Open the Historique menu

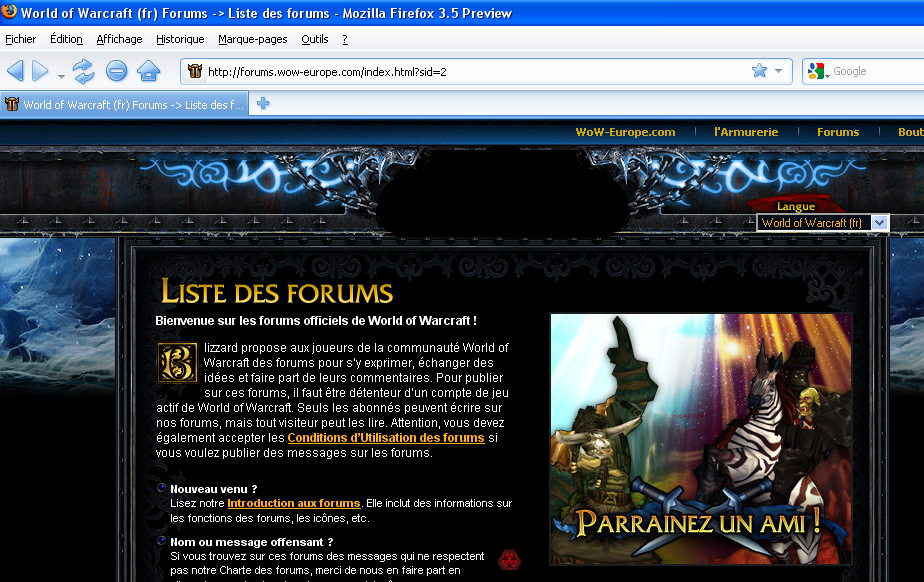pyautogui.click(x=180, y=39)
